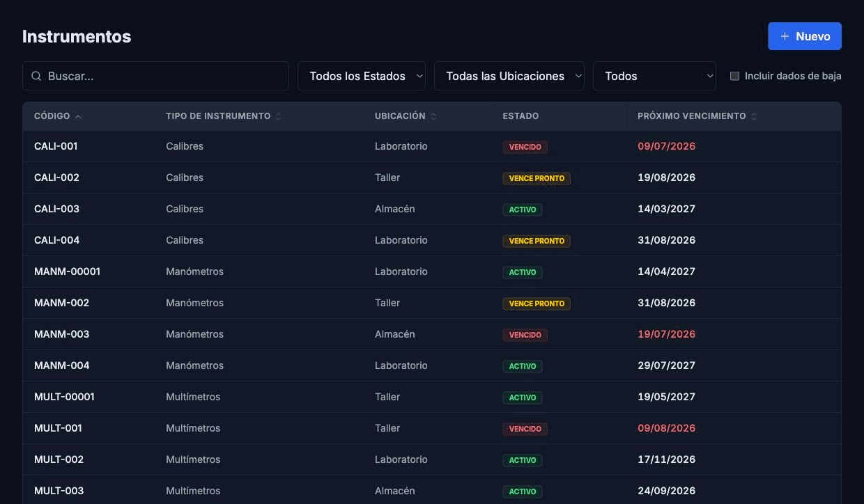Focus the Buscar search field
Image resolution: width=864 pixels, height=504 pixels.
155,76
